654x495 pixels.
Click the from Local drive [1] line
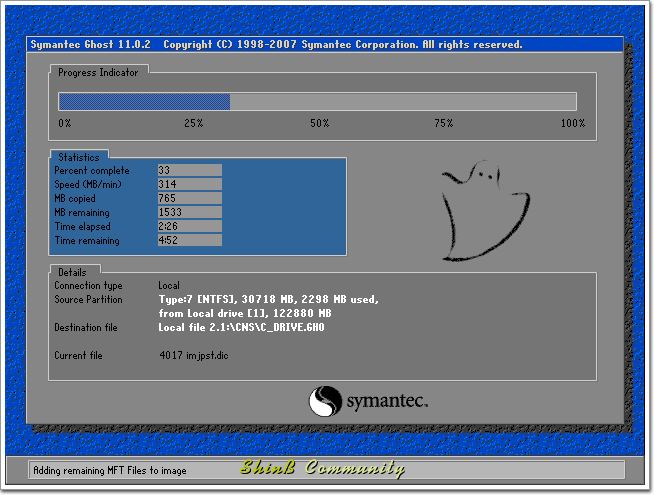pyautogui.click(x=245, y=313)
